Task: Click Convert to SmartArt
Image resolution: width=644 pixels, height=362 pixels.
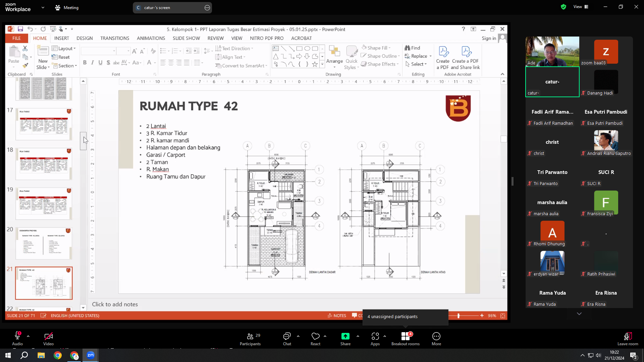Action: click(241, 66)
